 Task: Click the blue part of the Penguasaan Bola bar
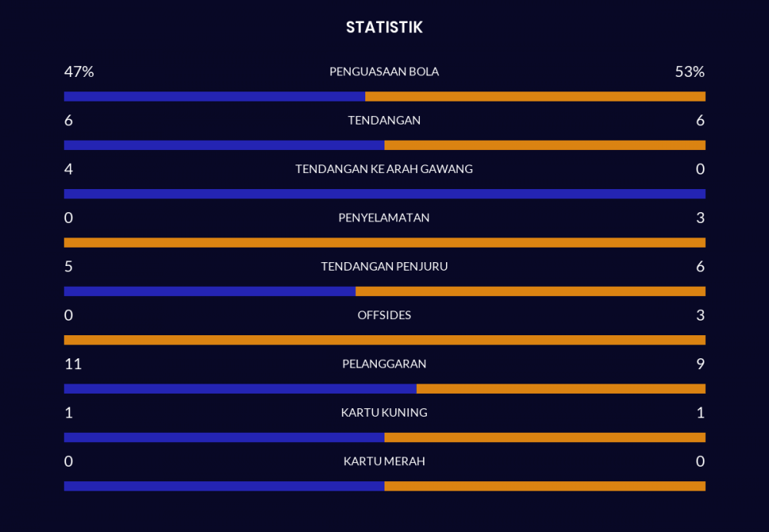point(215,97)
